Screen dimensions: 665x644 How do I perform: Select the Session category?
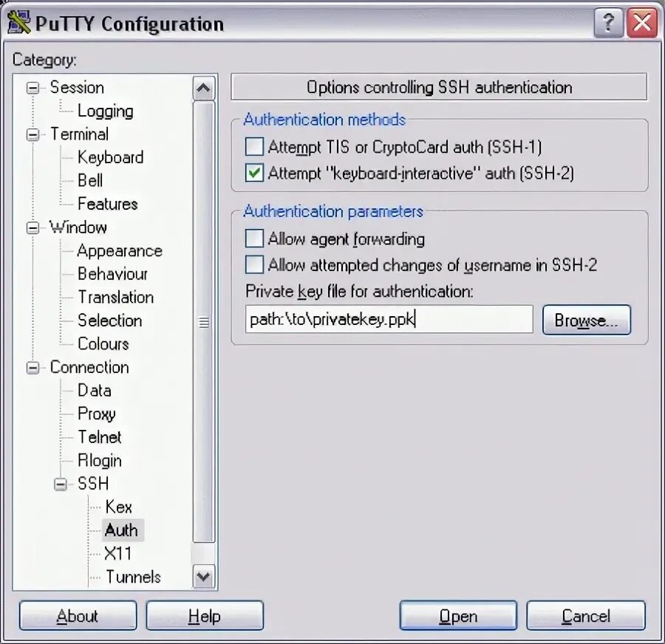pos(77,87)
